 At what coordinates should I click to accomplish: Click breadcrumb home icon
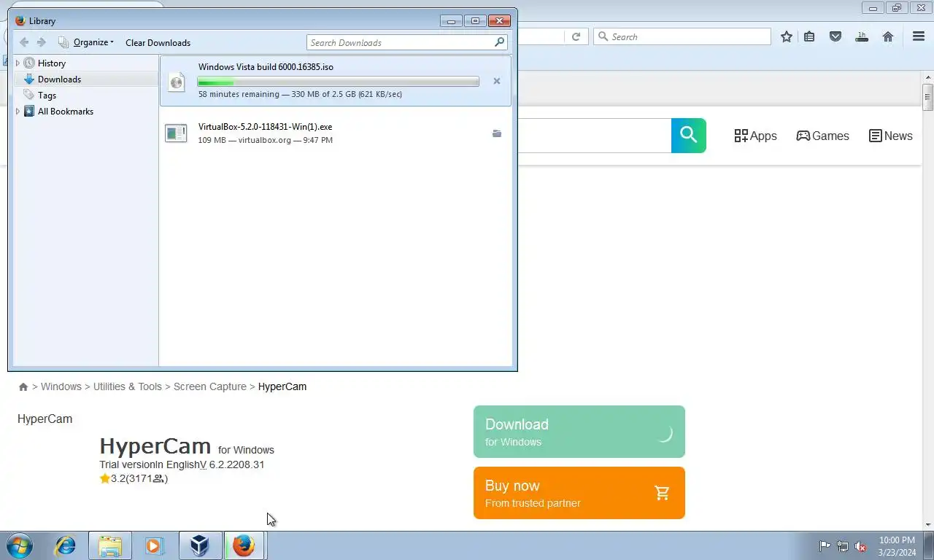click(x=23, y=386)
